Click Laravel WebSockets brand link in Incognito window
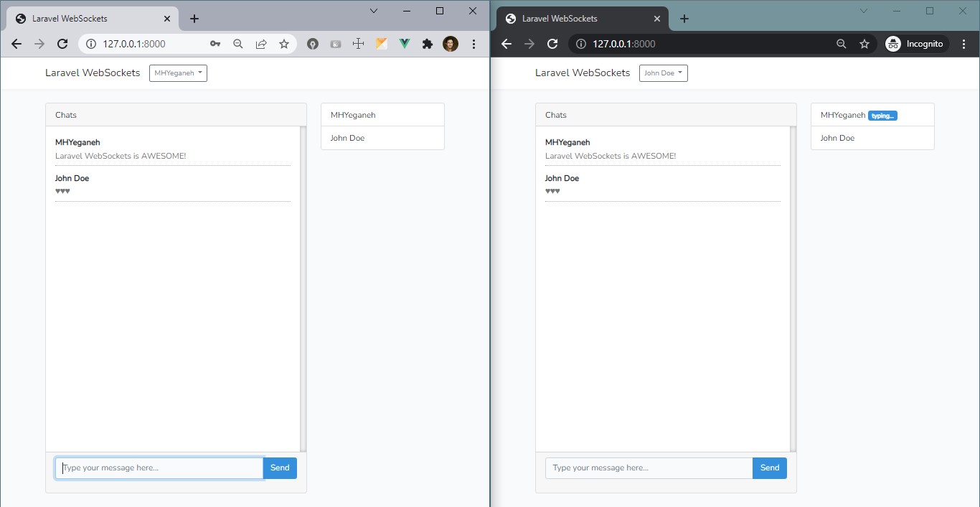The height and width of the screenshot is (507, 980). point(583,73)
